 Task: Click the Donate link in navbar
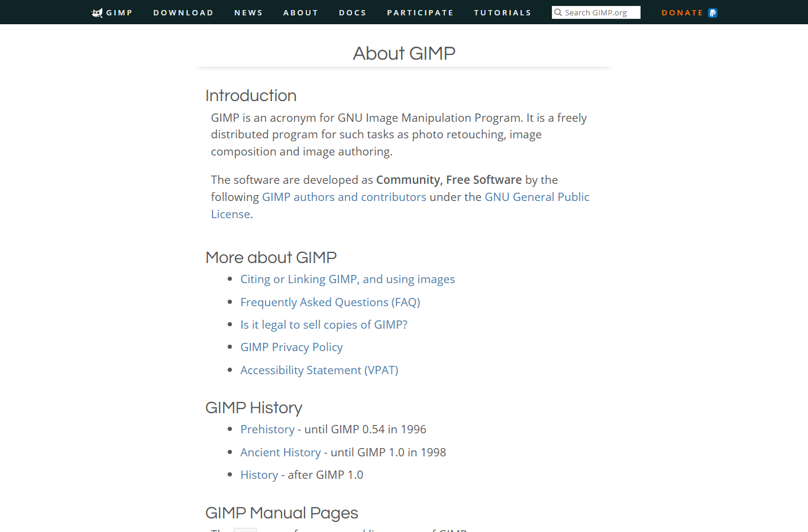[683, 12]
